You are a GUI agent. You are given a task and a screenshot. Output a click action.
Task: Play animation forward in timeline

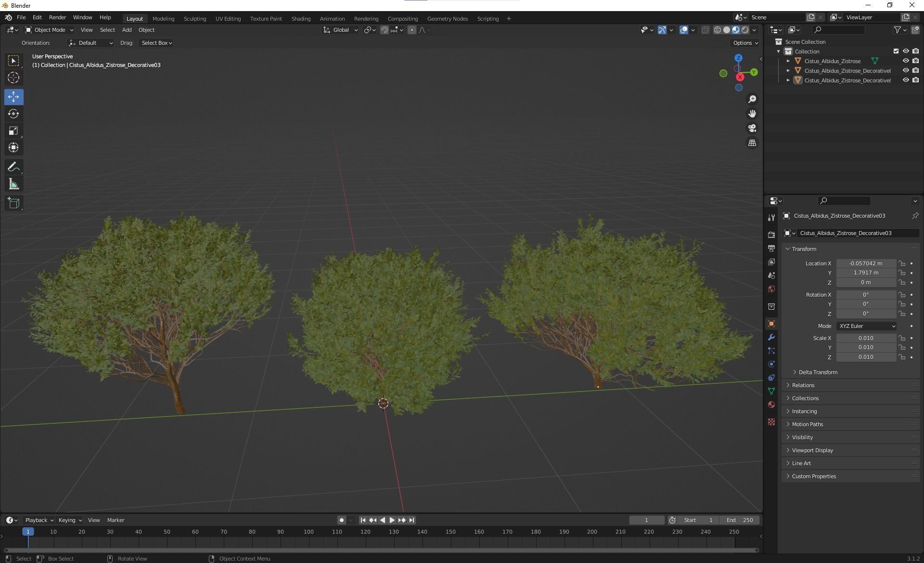392,520
